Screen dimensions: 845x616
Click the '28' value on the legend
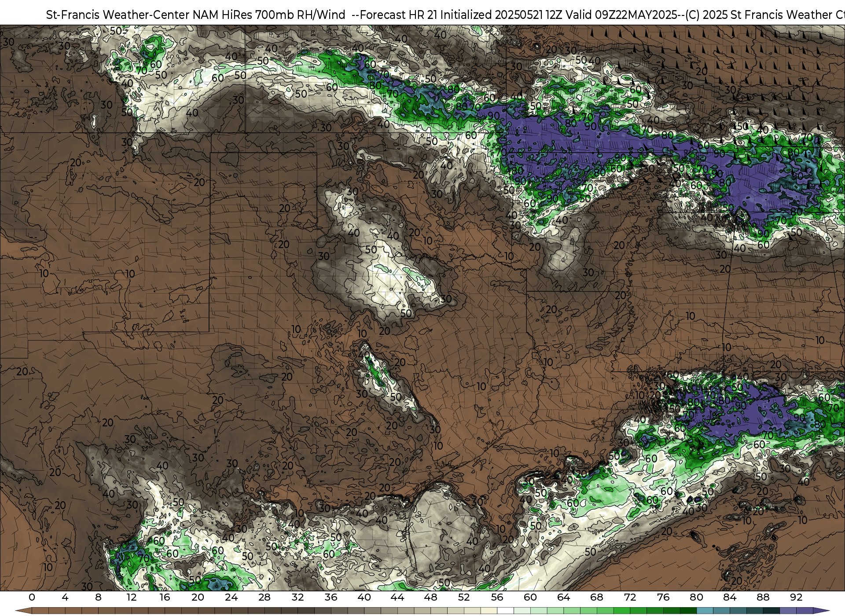(x=265, y=597)
